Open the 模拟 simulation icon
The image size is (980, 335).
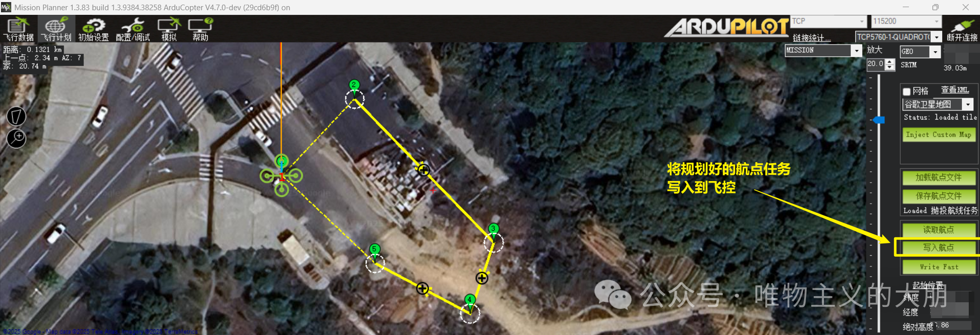click(169, 29)
